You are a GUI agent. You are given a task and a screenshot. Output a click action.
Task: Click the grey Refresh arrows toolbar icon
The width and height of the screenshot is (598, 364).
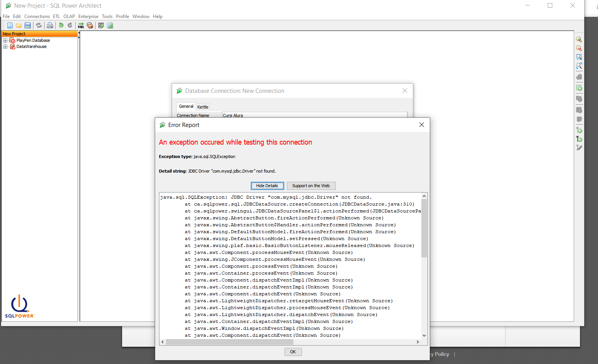point(39,25)
